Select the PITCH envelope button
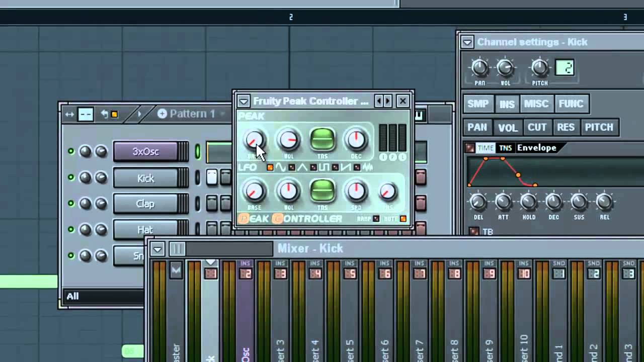 tap(599, 127)
